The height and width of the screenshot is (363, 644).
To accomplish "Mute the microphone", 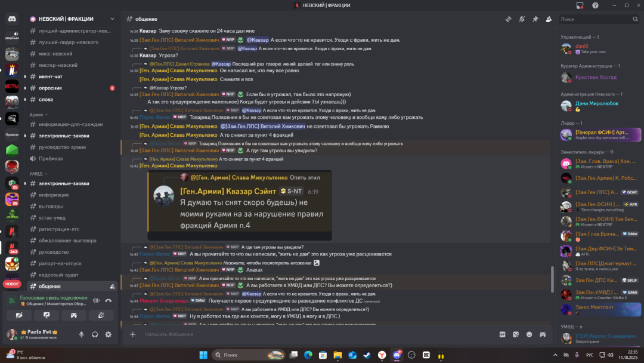I will tap(82, 335).
